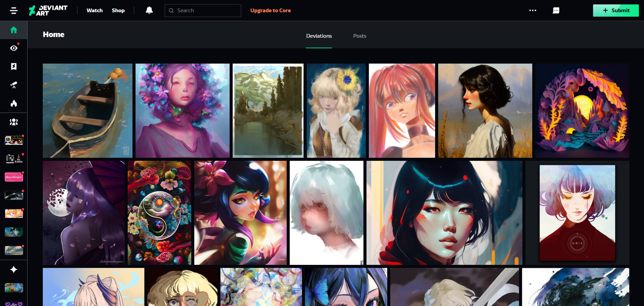The height and width of the screenshot is (306, 644).
Task: Open the colorful pixel-art group icon
Action: 14,140
